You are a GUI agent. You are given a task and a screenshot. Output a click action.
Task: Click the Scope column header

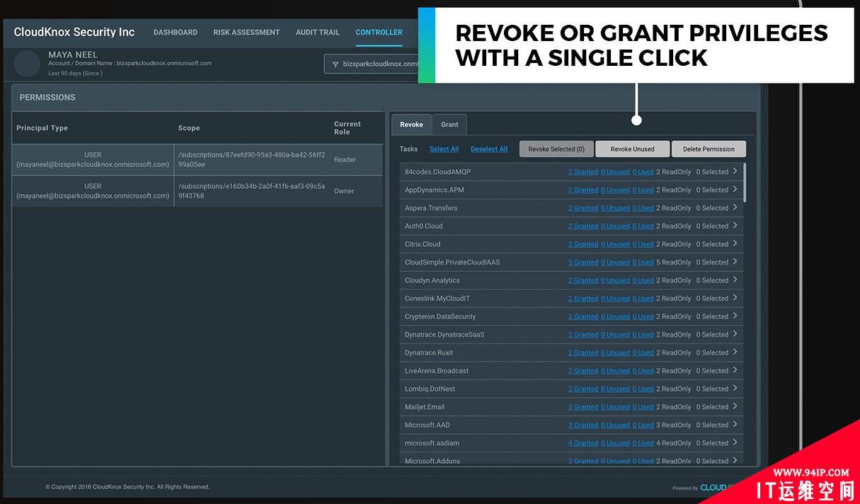[x=189, y=128]
